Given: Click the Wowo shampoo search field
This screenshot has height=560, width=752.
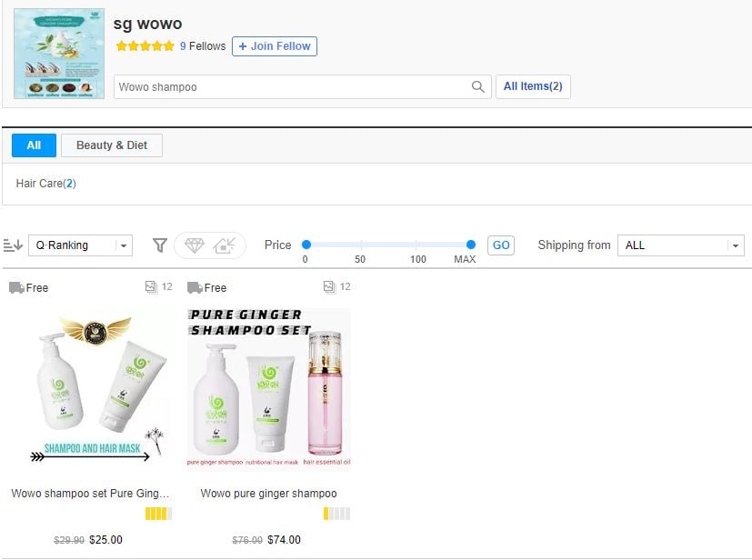Looking at the screenshot, I should (291, 87).
